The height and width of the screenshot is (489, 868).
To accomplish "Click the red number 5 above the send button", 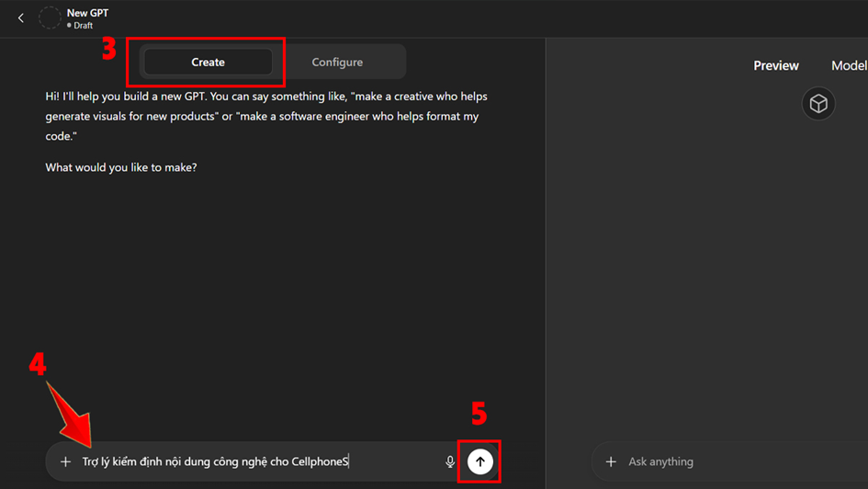I will click(x=479, y=415).
